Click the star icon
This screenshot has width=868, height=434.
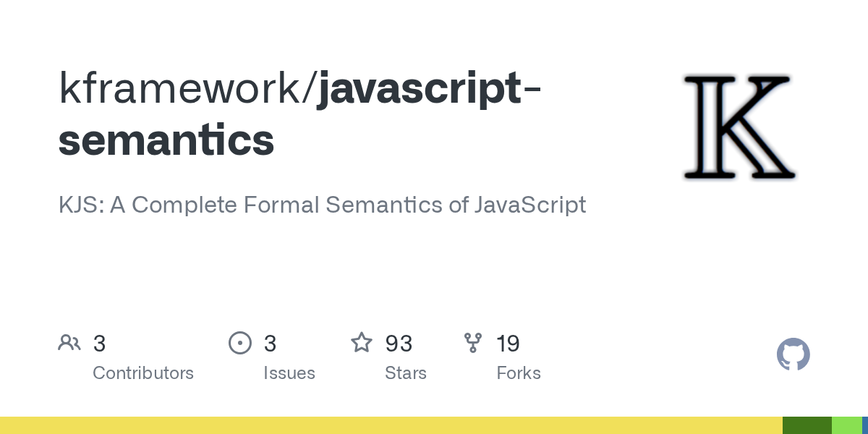pos(362,343)
